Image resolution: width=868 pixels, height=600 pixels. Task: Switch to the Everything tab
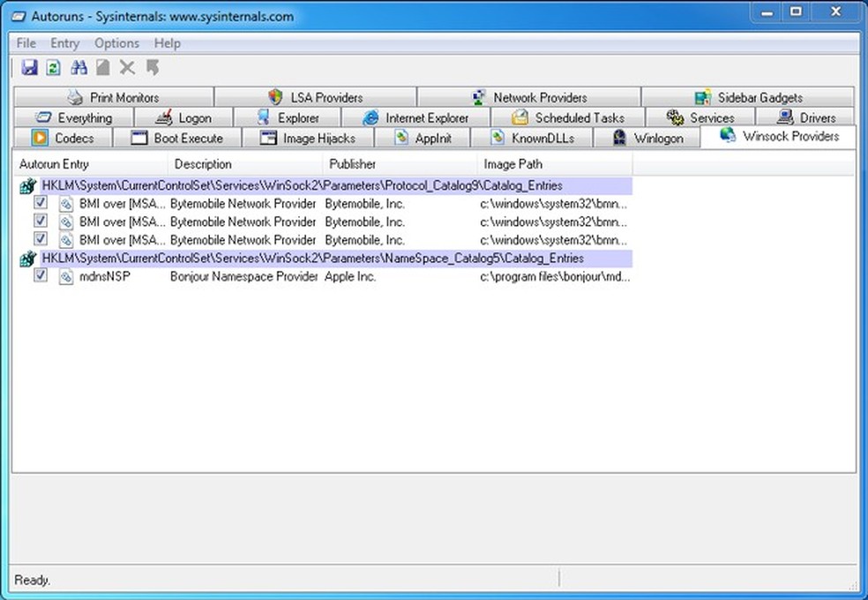73,118
